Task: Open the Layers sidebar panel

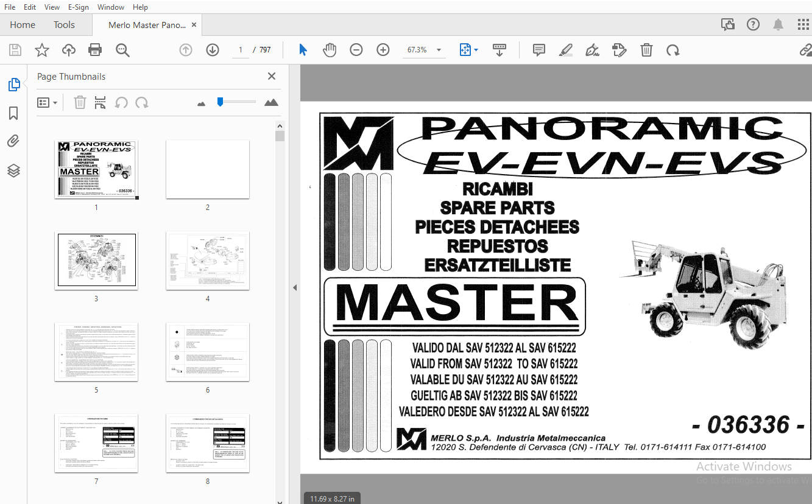Action: pos(13,170)
